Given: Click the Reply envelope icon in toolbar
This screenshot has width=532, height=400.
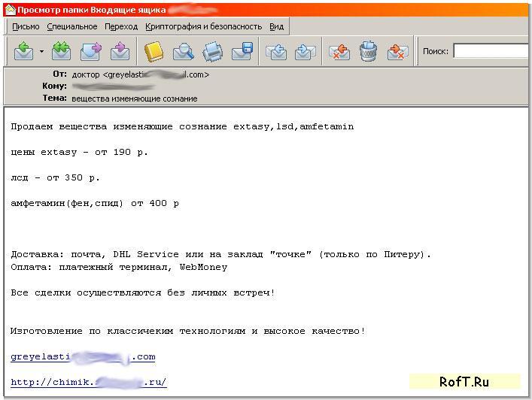Looking at the screenshot, I should coord(24,52).
